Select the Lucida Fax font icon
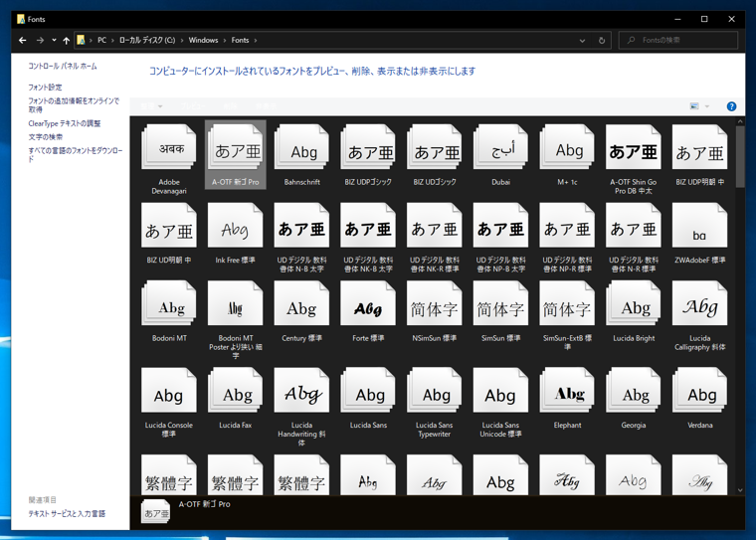The height and width of the screenshot is (540, 756). pos(236,390)
